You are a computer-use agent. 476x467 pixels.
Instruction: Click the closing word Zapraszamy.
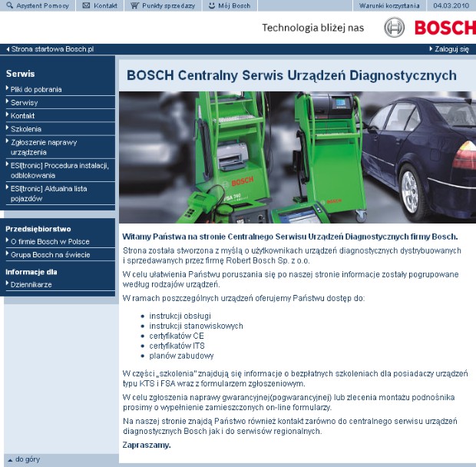[147, 445]
